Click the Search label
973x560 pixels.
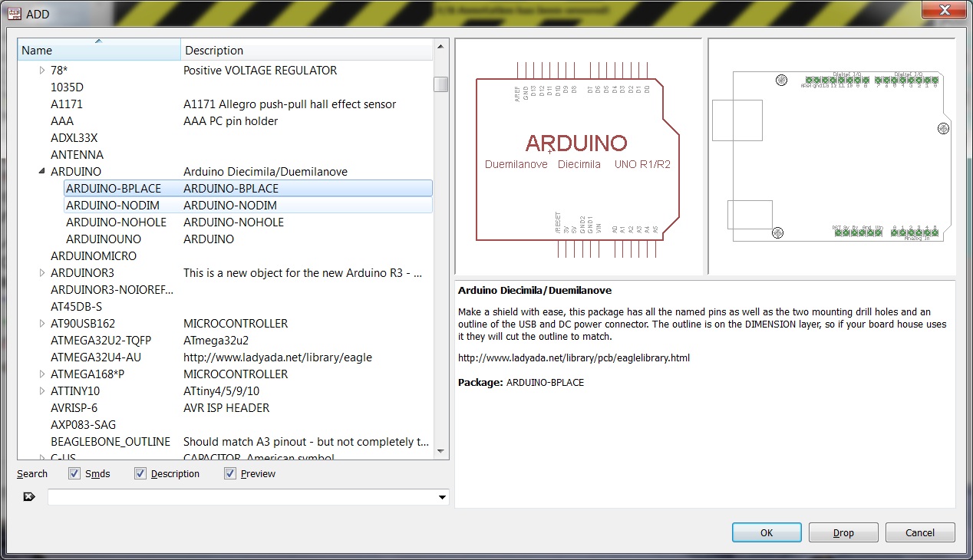coord(32,474)
